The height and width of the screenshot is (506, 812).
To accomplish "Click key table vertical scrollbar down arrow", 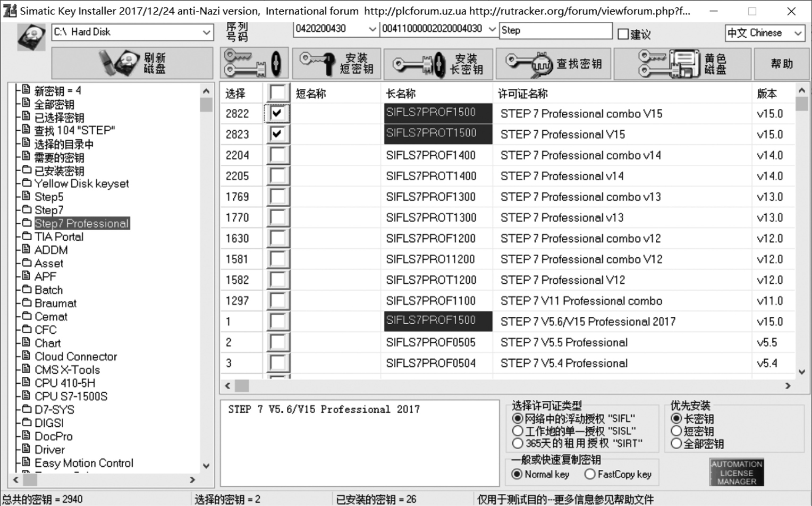I will tap(802, 372).
